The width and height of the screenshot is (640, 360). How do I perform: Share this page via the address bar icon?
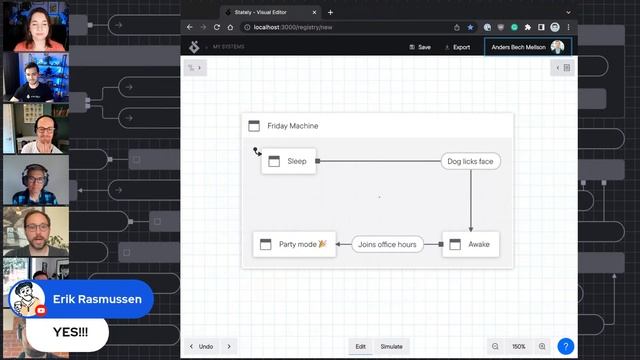(457, 27)
